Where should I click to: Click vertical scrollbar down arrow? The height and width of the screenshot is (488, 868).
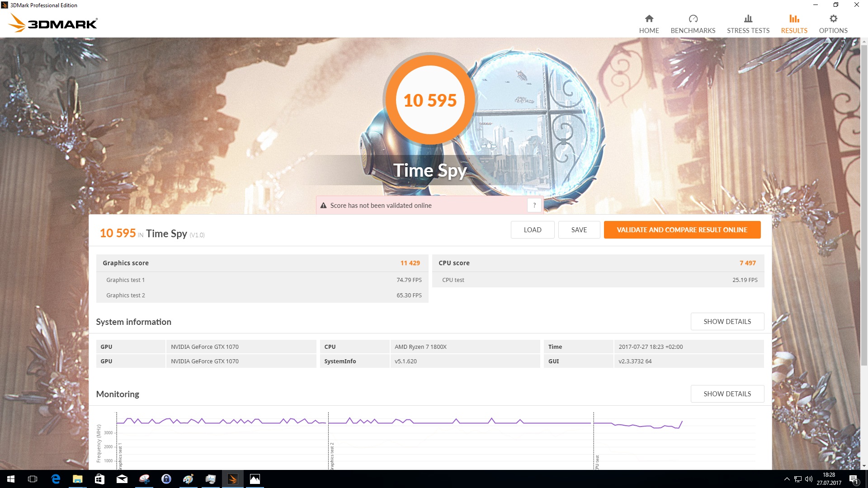pyautogui.click(x=864, y=466)
